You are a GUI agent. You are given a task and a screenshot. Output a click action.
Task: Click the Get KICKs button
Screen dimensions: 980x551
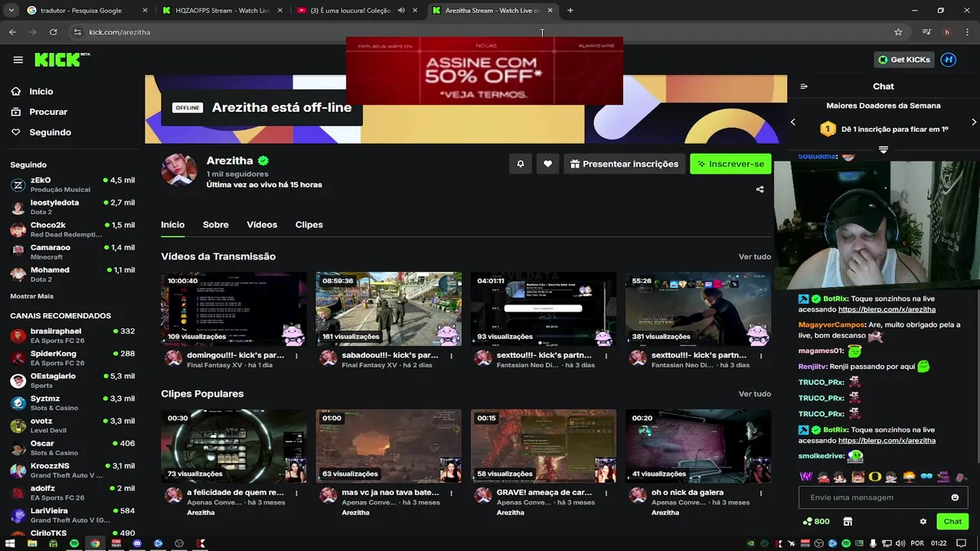904,60
